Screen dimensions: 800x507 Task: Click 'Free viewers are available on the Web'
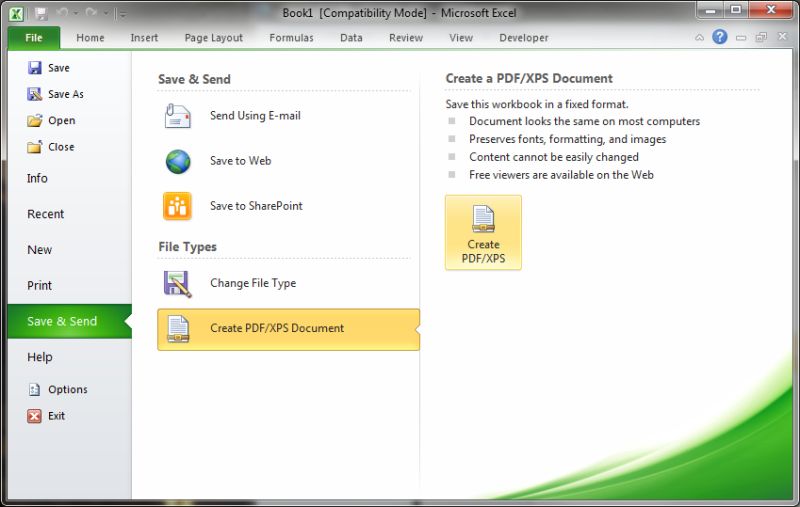tap(561, 175)
